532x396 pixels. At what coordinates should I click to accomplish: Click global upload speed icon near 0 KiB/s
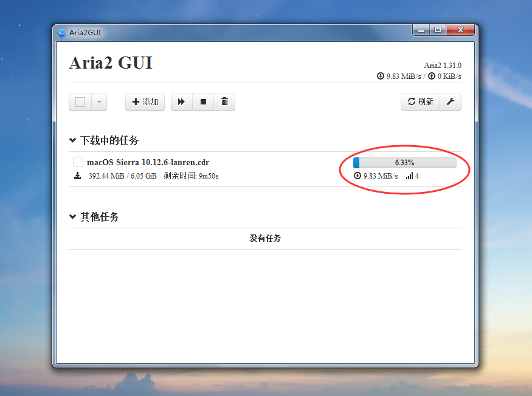(432, 76)
